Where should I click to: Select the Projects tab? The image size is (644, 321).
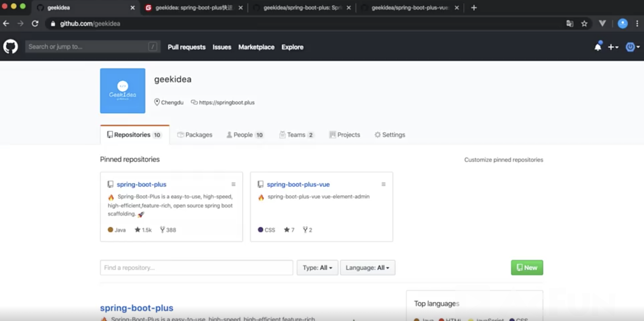[x=345, y=135]
